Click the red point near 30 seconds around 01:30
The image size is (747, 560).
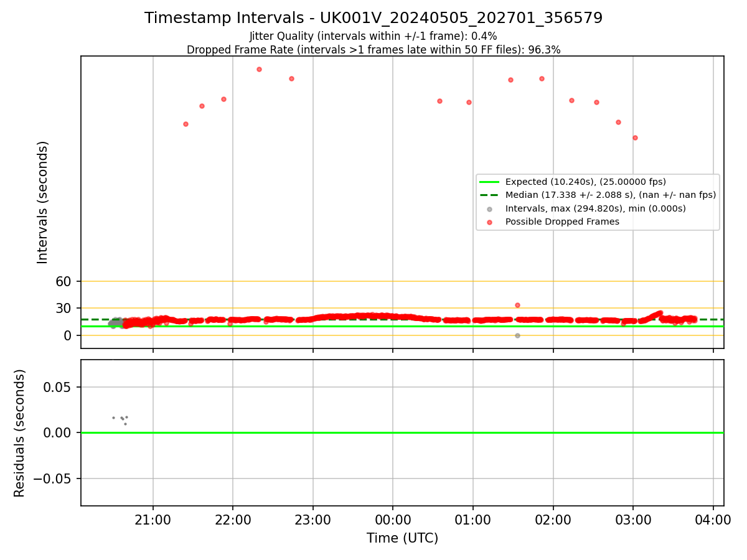[x=517, y=305]
